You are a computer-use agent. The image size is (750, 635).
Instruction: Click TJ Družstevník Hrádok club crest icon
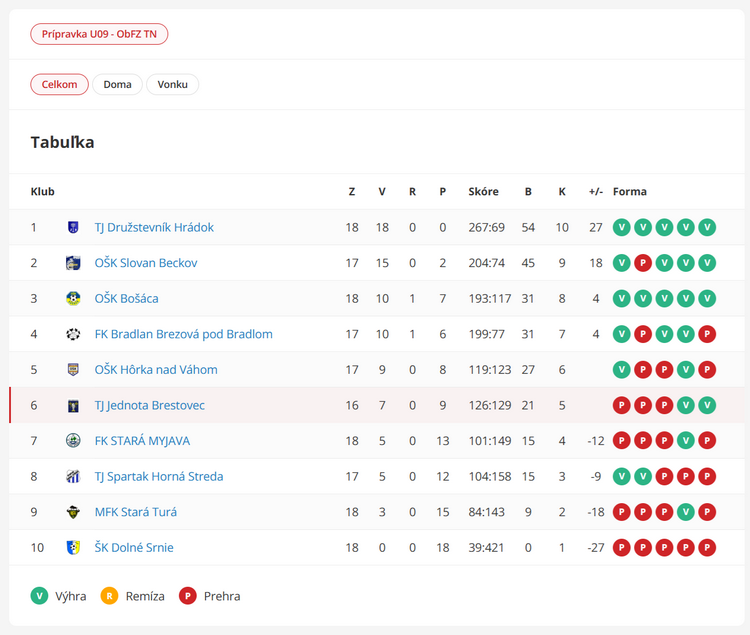coord(73,227)
